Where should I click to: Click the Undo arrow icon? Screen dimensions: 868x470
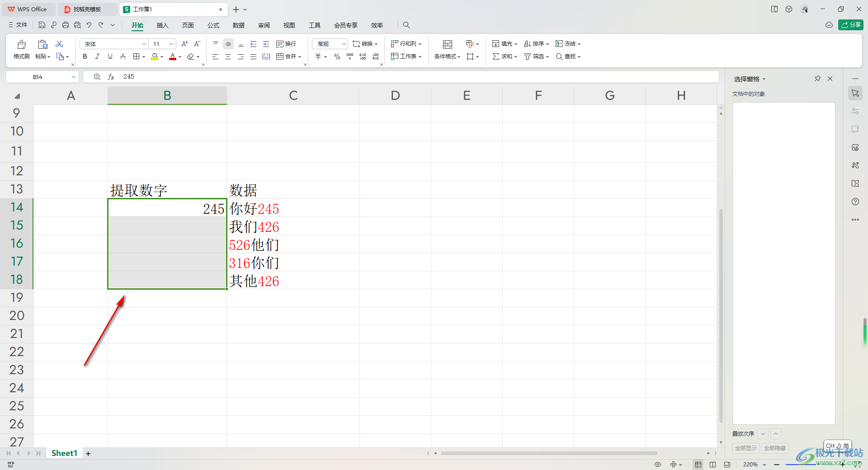[89, 25]
